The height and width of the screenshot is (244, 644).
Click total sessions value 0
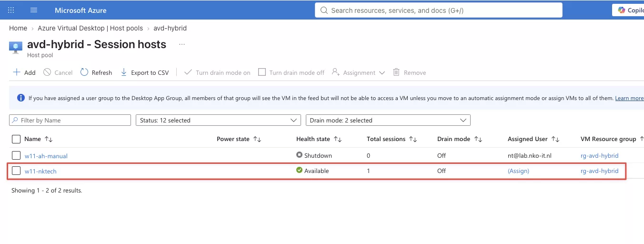369,156
